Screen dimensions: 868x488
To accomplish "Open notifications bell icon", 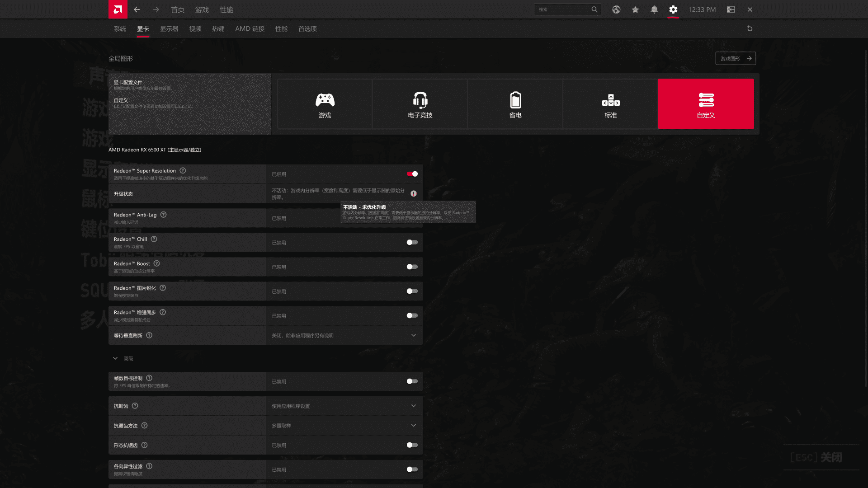I will pyautogui.click(x=654, y=9).
